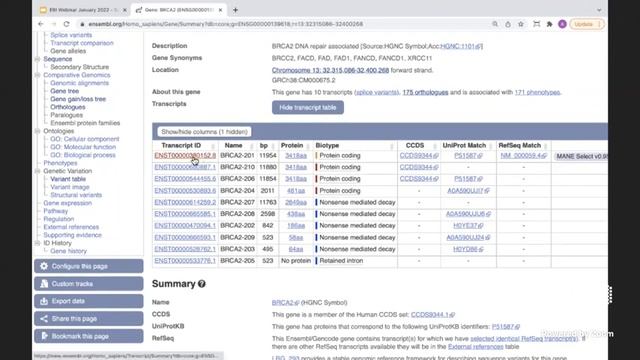This screenshot has height=360, width=640.
Task: Sort table by Transcript ID column
Action: [x=185, y=145]
